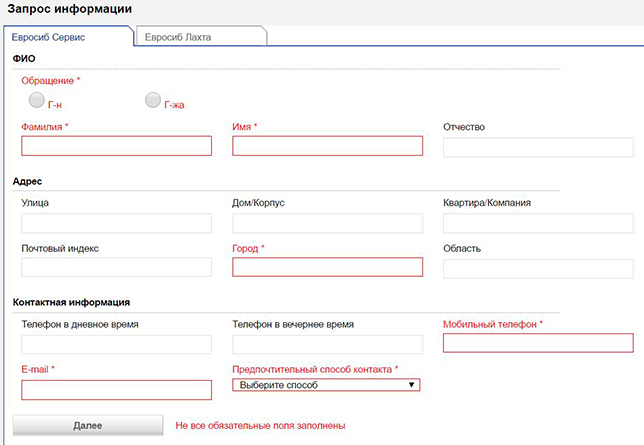Click the Телефон в дневное время field
Screen dimensions: 644x445
(117, 344)
